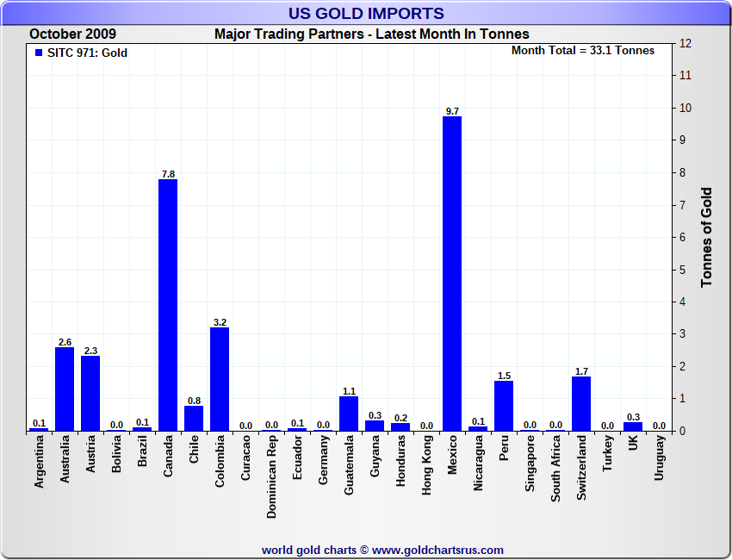Screen dimensions: 732x560
Task: Click the Argentina axis label
Action: click(39, 462)
